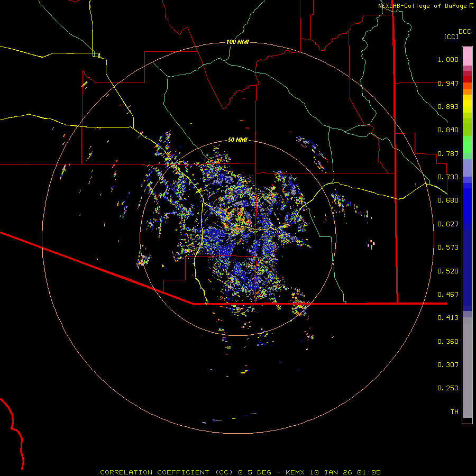
Task: Click the 0.573 scale value
Action: (448, 248)
